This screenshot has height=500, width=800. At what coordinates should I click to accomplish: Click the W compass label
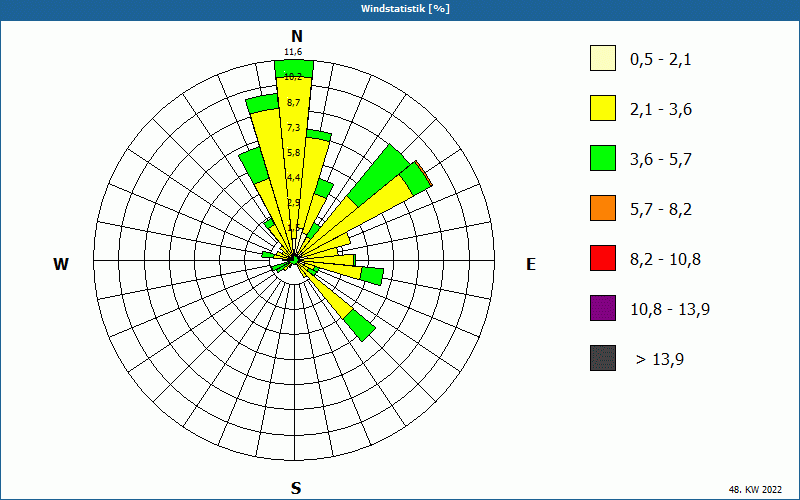click(61, 264)
